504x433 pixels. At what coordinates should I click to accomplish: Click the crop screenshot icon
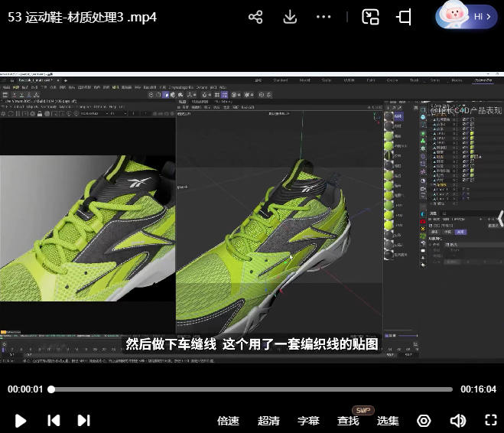click(x=405, y=17)
